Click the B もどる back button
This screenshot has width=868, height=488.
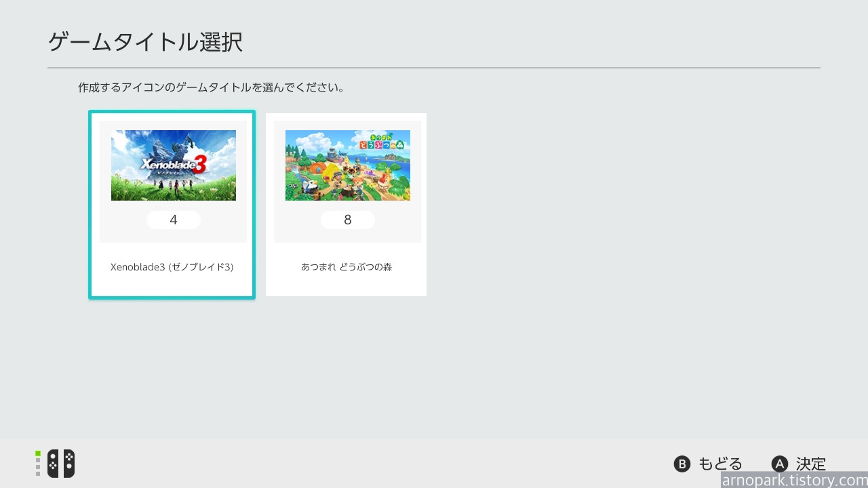[708, 464]
